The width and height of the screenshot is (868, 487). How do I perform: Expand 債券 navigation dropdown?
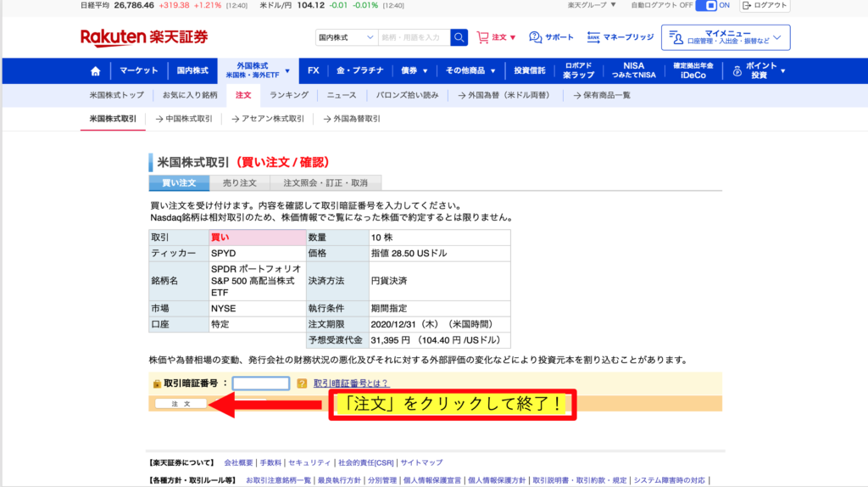point(414,70)
